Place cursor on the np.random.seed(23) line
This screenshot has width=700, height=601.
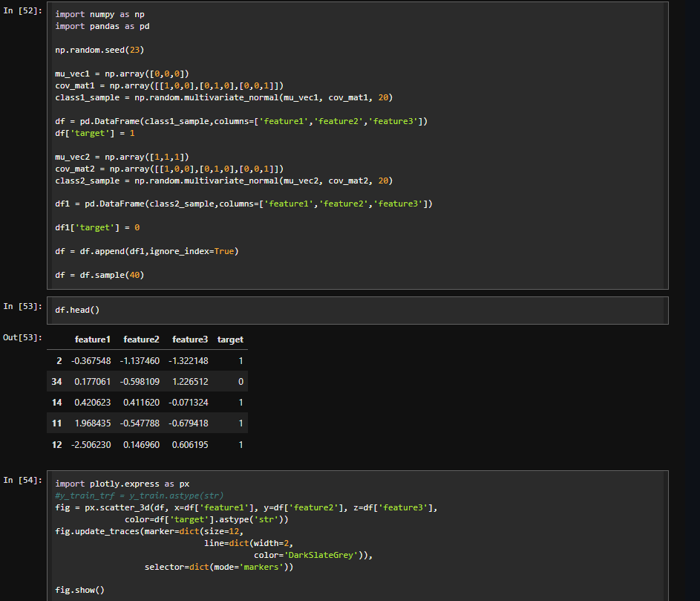coord(99,50)
